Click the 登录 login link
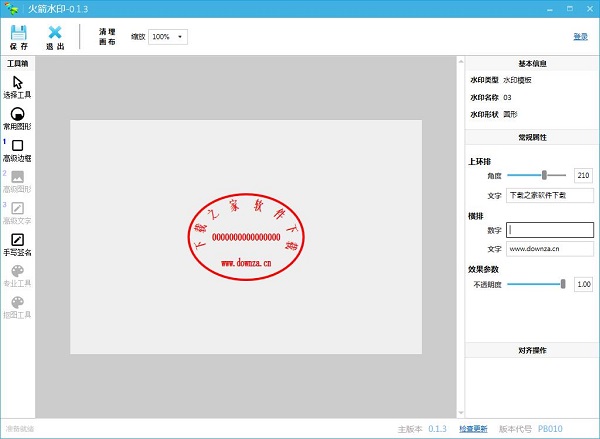Image resolution: width=600 pixels, height=439 pixels. [580, 37]
